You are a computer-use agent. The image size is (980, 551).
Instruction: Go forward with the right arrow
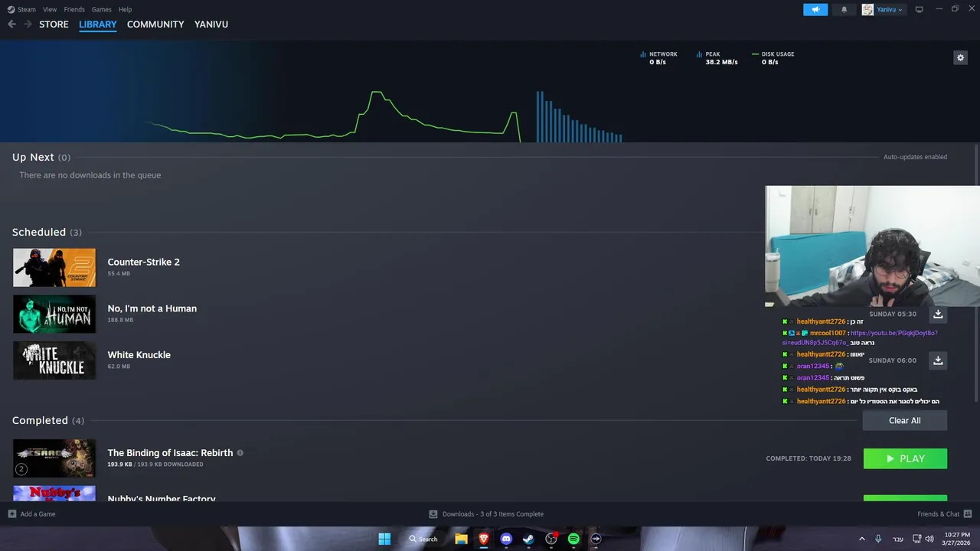click(28, 24)
